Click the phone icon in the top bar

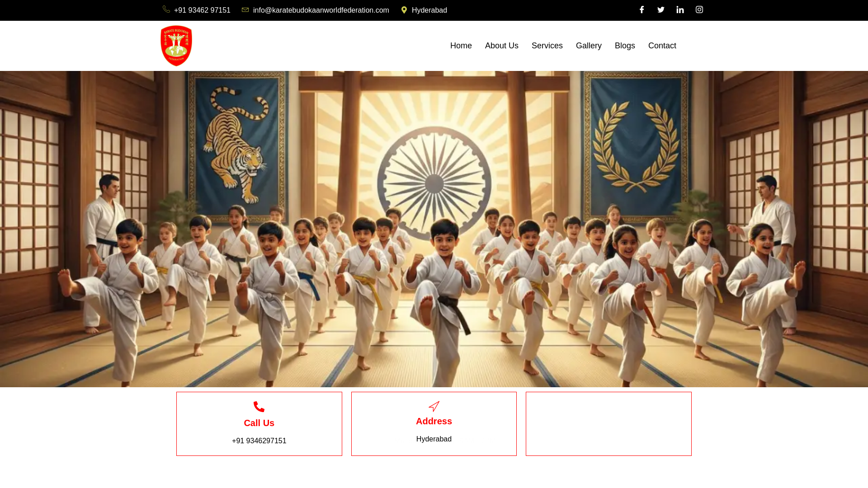pos(166,9)
